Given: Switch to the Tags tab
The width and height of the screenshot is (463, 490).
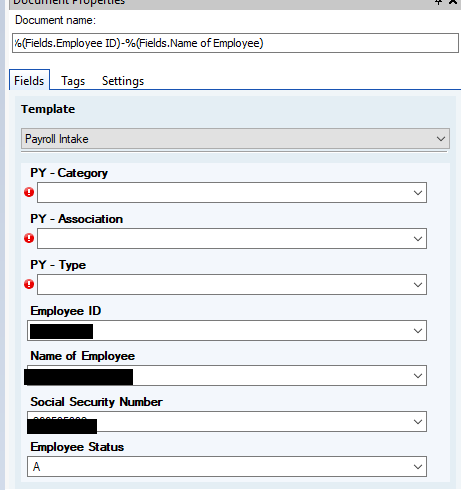Looking at the screenshot, I should click(x=73, y=81).
